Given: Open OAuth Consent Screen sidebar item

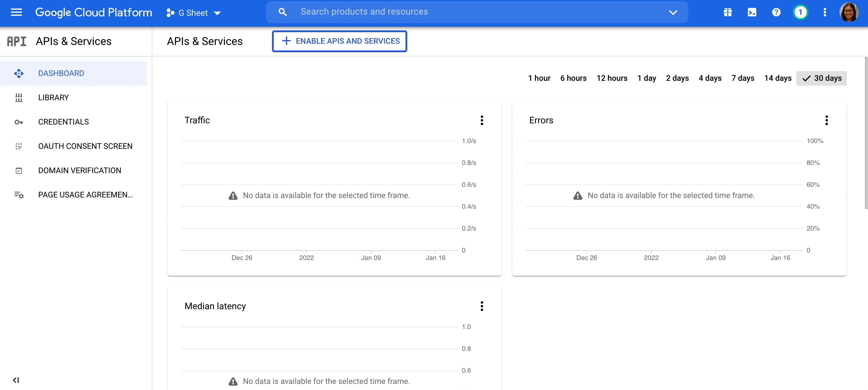Looking at the screenshot, I should [73, 146].
